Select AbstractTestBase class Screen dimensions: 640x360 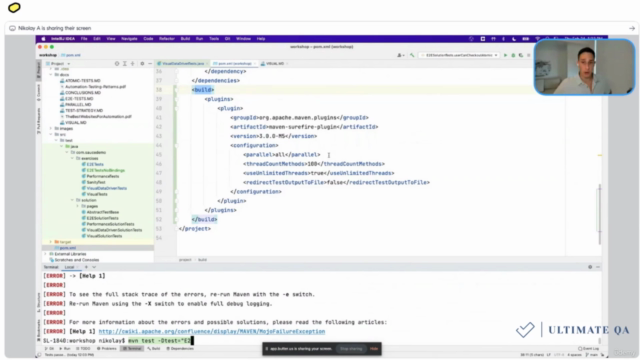coord(102,212)
